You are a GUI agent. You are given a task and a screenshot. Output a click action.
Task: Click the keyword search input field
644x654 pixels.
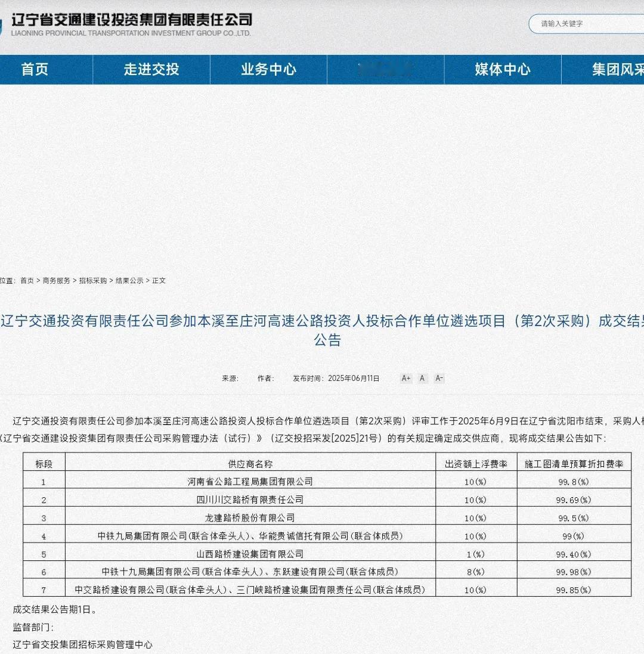click(587, 24)
